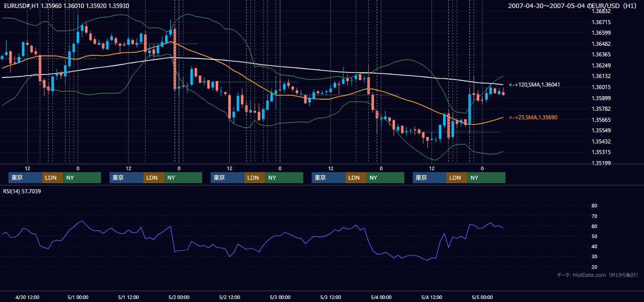Select the 5/1 00:00 time axis label
This screenshot has height=302, width=644.
tap(78, 297)
